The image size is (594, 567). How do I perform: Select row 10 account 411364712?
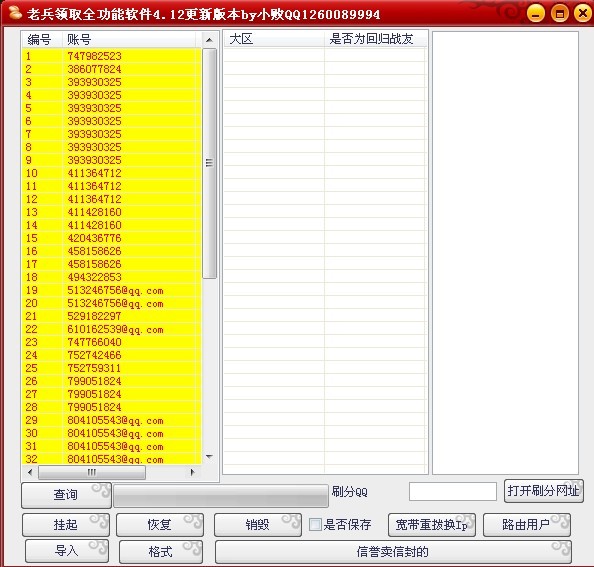pos(112,173)
